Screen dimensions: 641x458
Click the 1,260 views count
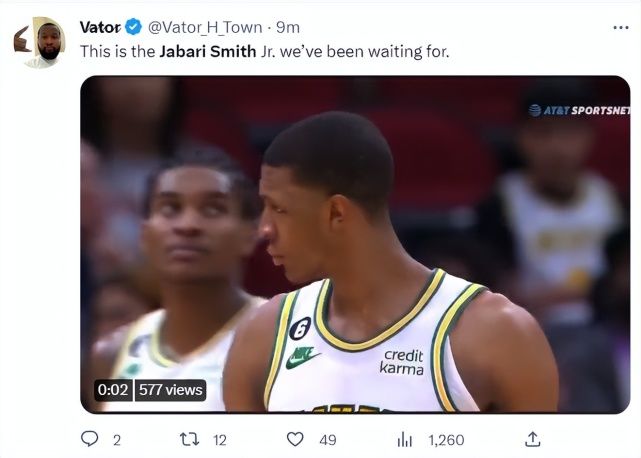[445, 439]
